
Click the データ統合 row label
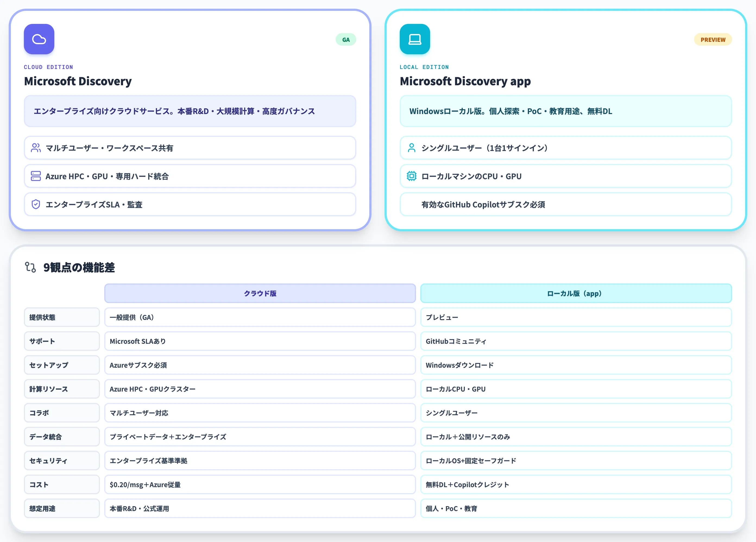[x=62, y=437]
